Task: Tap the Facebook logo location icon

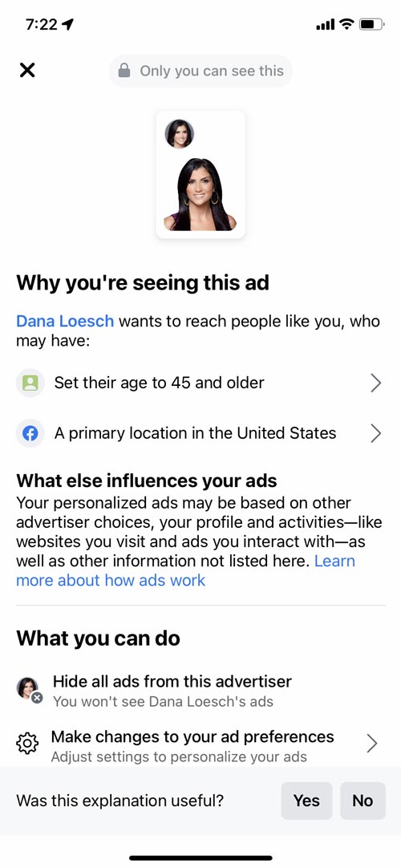Action: pyautogui.click(x=30, y=433)
